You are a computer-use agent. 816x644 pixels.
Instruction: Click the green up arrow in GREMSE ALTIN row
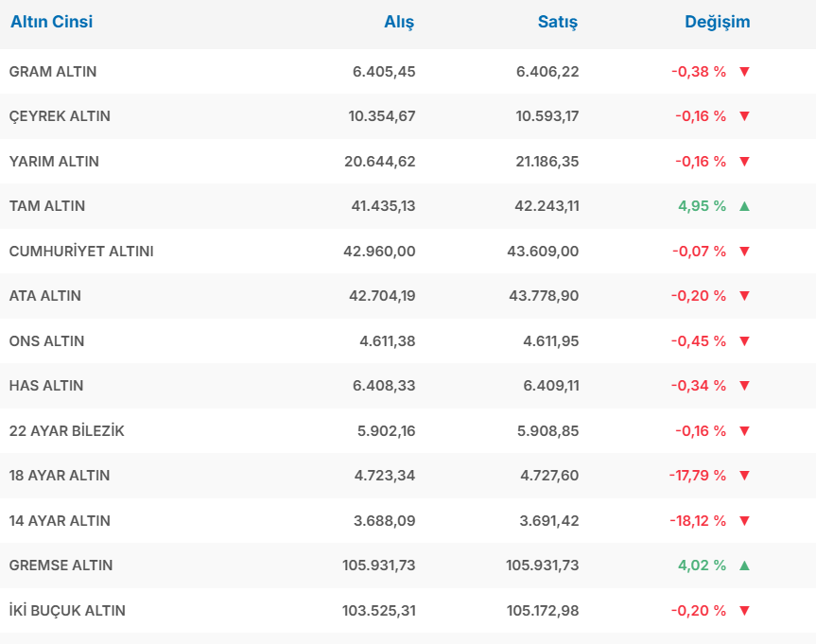(x=744, y=566)
